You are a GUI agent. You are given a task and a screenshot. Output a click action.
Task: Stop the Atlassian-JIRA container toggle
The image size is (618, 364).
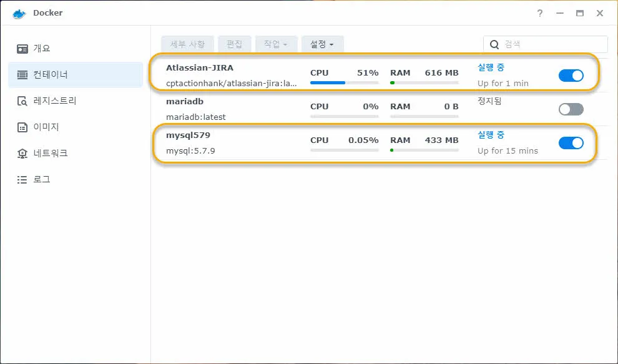pos(571,74)
